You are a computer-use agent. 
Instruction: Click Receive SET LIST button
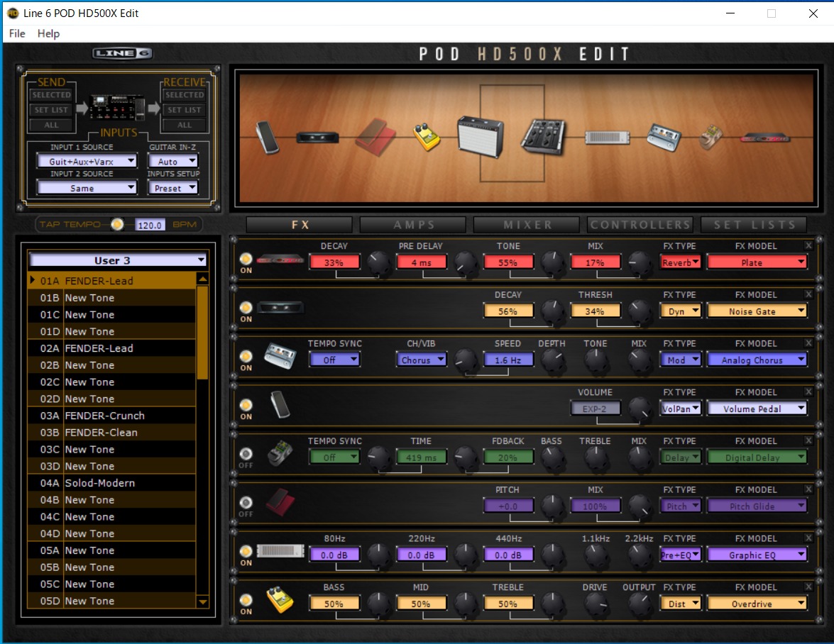(x=184, y=110)
